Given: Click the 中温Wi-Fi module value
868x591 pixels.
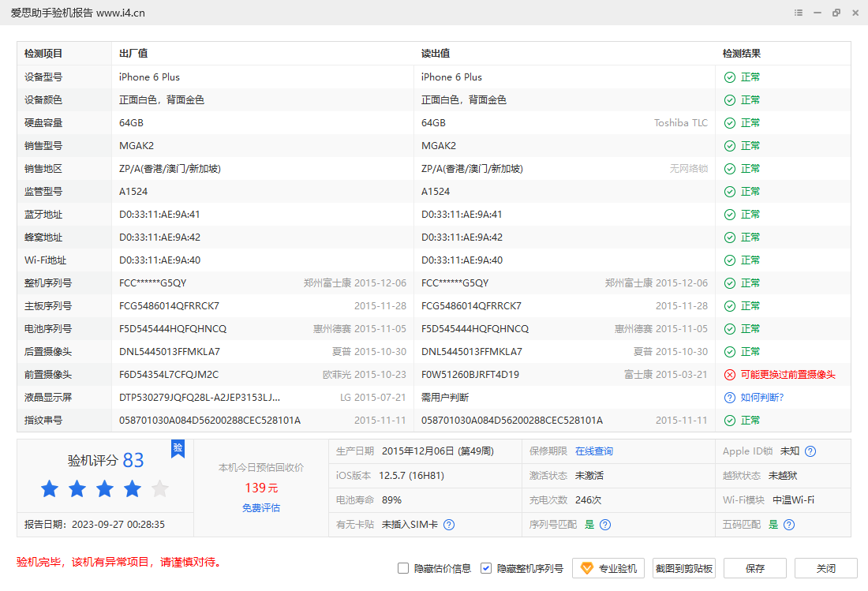Looking at the screenshot, I should coord(793,500).
